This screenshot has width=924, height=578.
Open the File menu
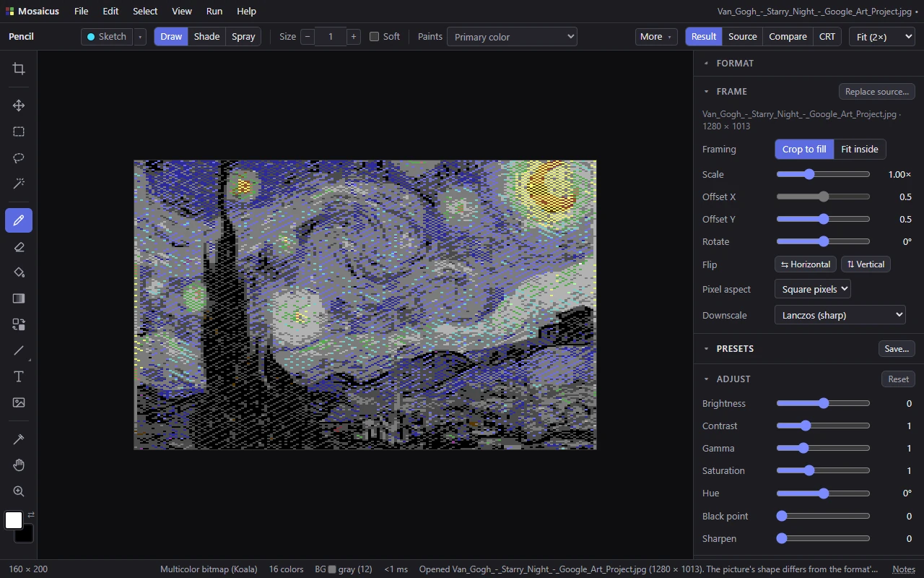tap(82, 12)
